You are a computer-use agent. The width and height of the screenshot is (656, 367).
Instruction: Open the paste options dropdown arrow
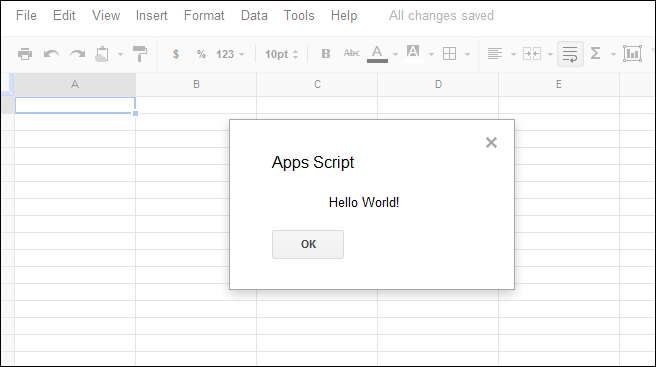(x=120, y=54)
